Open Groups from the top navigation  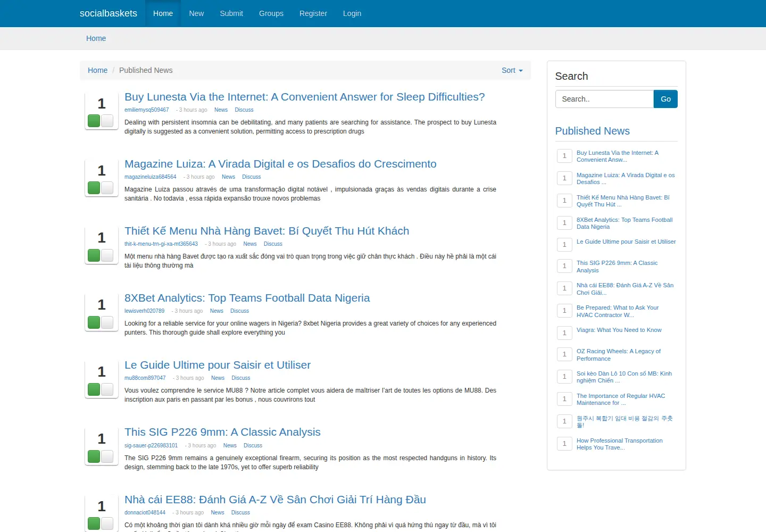(271, 13)
